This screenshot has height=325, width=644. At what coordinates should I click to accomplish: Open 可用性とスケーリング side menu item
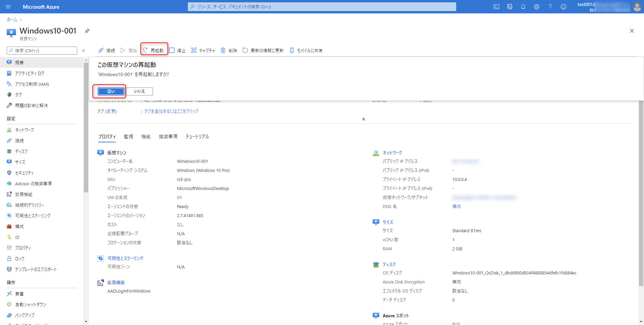pos(42,216)
